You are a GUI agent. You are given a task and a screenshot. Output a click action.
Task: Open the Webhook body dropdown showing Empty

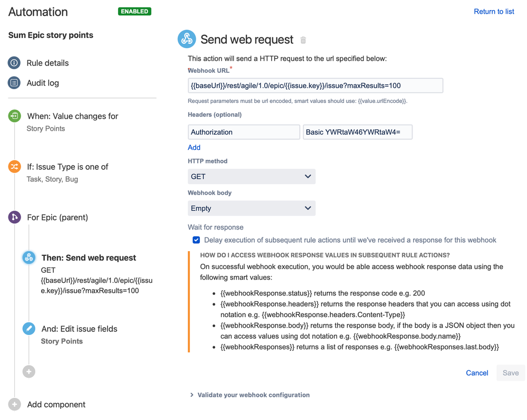click(x=252, y=208)
